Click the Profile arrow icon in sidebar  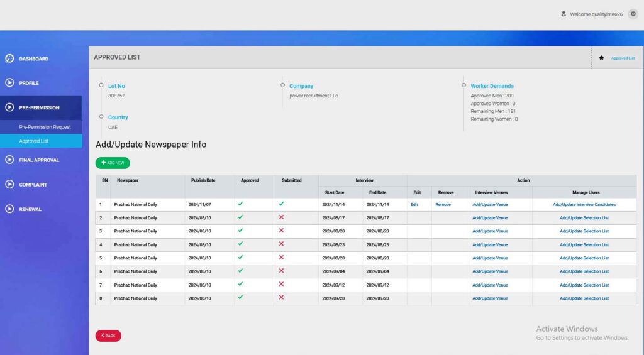click(x=9, y=83)
